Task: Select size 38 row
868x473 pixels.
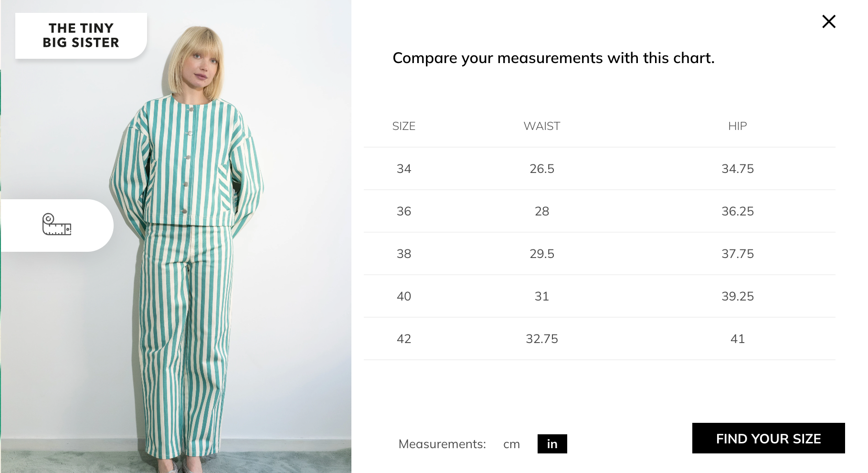Action: pyautogui.click(x=404, y=254)
